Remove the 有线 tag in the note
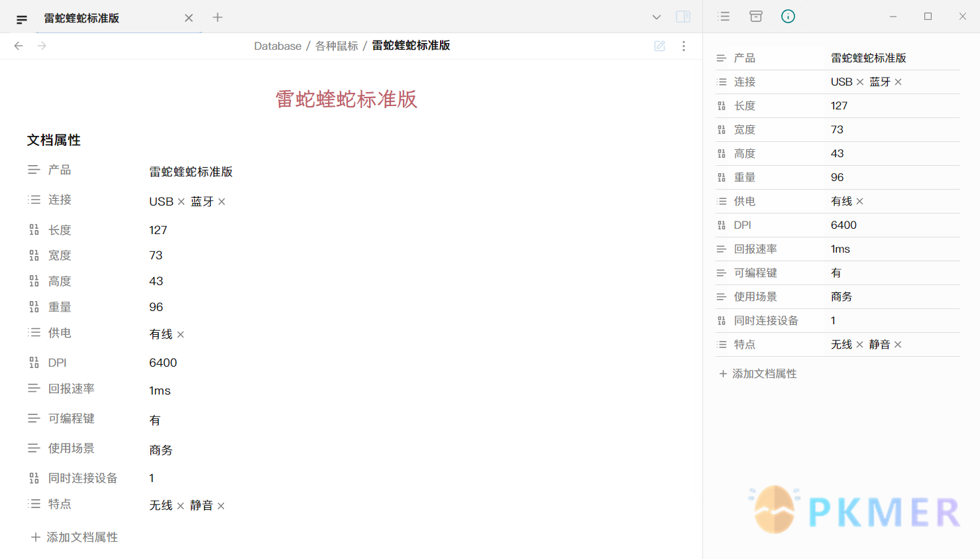Viewport: 980px width, 559px height. 180,335
